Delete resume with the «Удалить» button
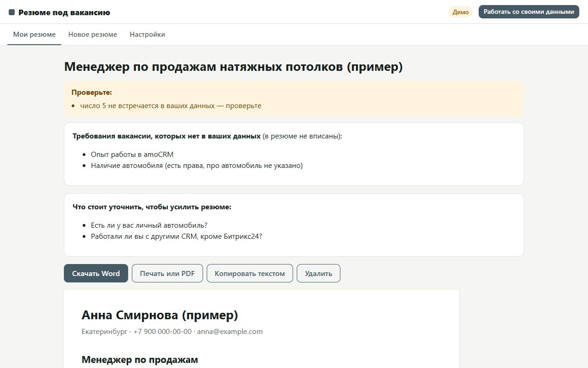 (318, 273)
